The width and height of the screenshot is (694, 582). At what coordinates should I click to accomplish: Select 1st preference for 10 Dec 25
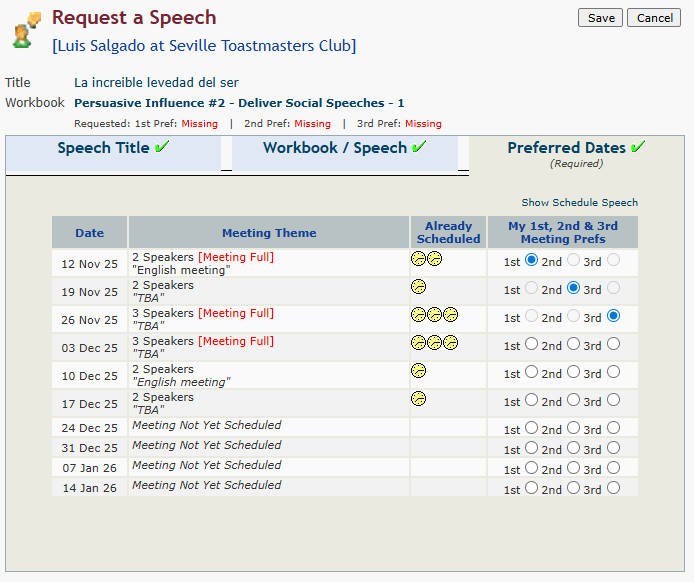click(531, 372)
